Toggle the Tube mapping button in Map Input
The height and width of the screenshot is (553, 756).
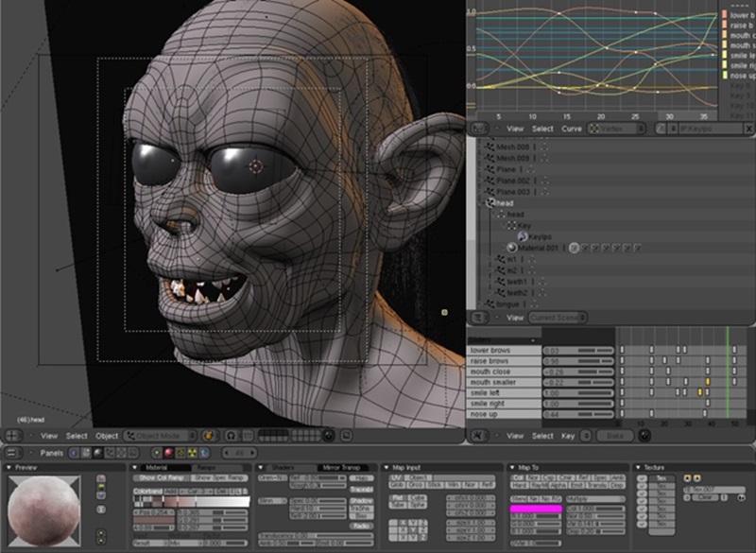[397, 505]
